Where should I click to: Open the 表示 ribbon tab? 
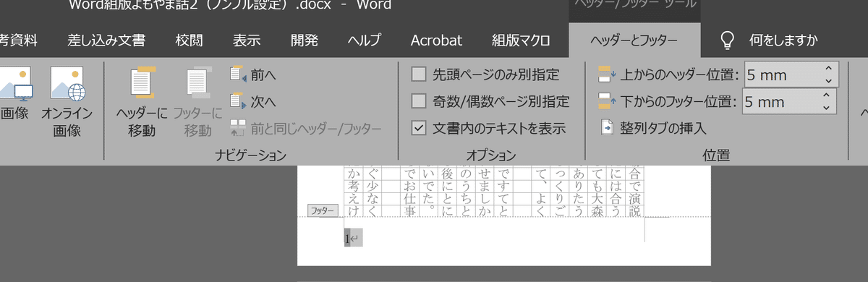tap(247, 40)
